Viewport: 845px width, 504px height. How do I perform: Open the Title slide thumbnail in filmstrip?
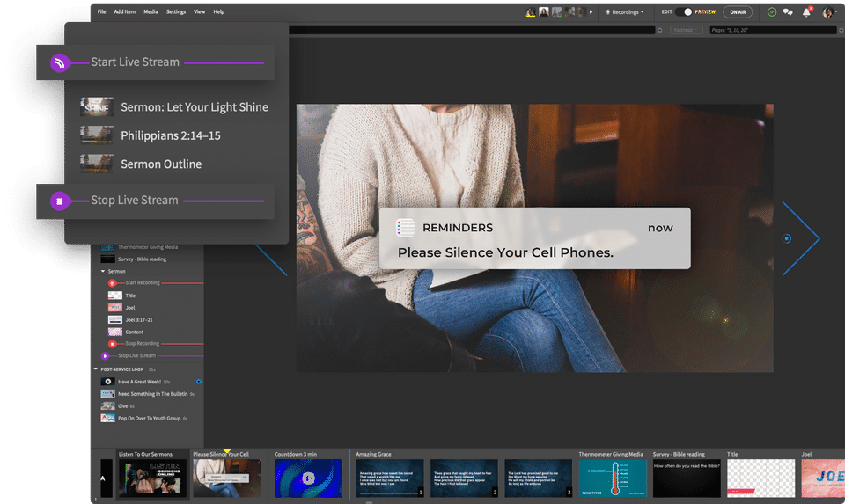pos(760,478)
